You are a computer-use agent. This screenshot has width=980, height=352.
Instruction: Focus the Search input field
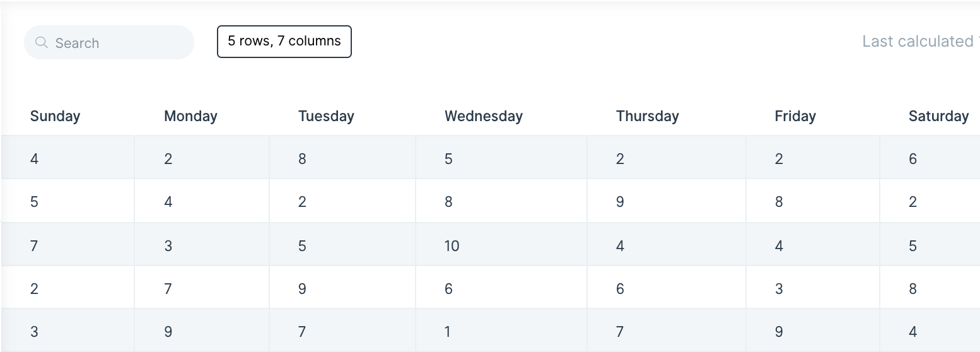[109, 42]
